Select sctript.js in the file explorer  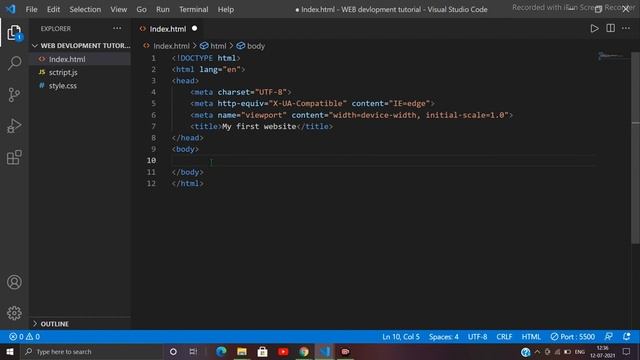81,72
